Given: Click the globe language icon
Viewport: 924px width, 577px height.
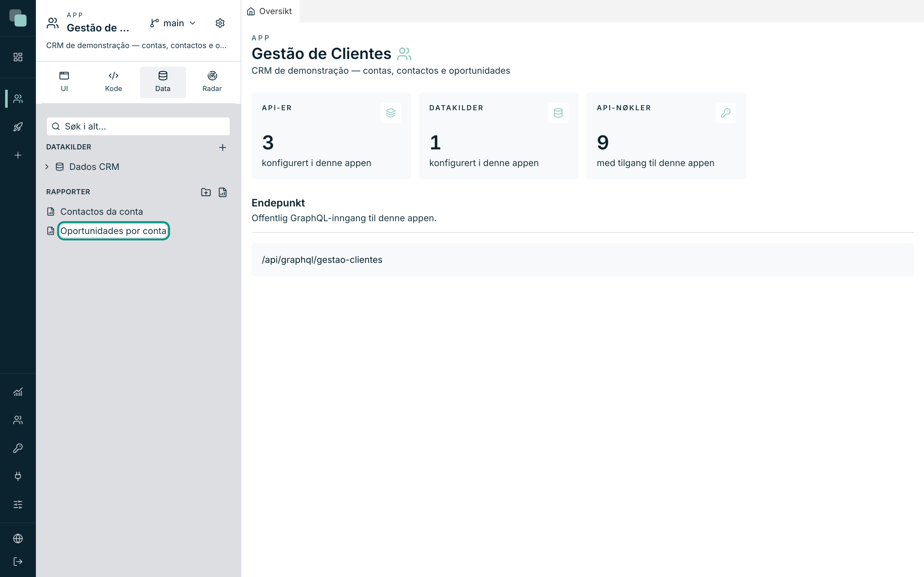Looking at the screenshot, I should 18,539.
